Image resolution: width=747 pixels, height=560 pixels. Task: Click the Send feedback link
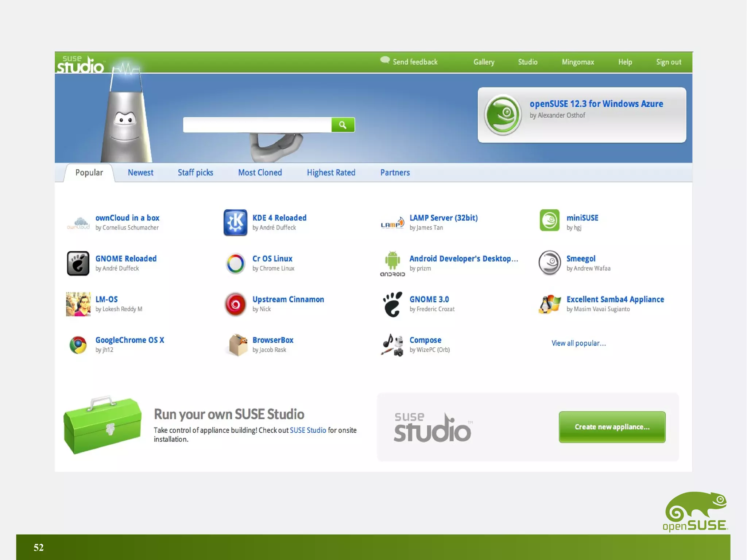coord(415,62)
